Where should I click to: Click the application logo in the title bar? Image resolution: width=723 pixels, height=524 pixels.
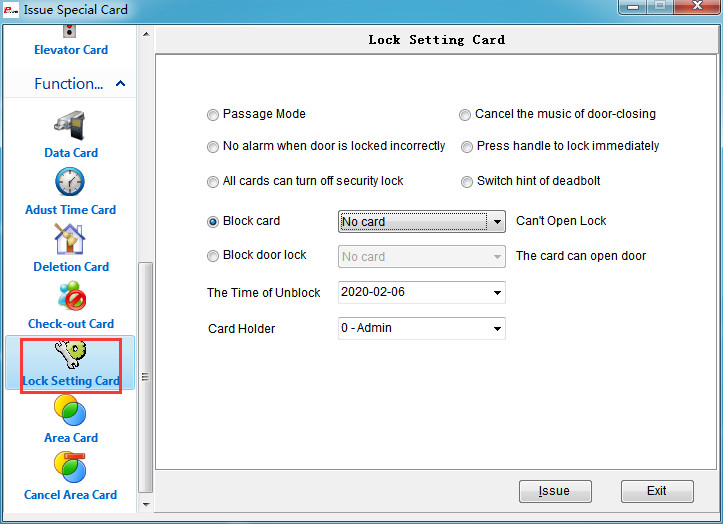point(11,10)
